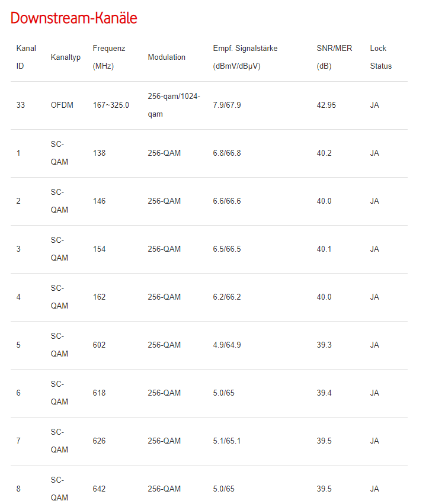Select the 5.1/65.1 signal strength value

(x=227, y=441)
